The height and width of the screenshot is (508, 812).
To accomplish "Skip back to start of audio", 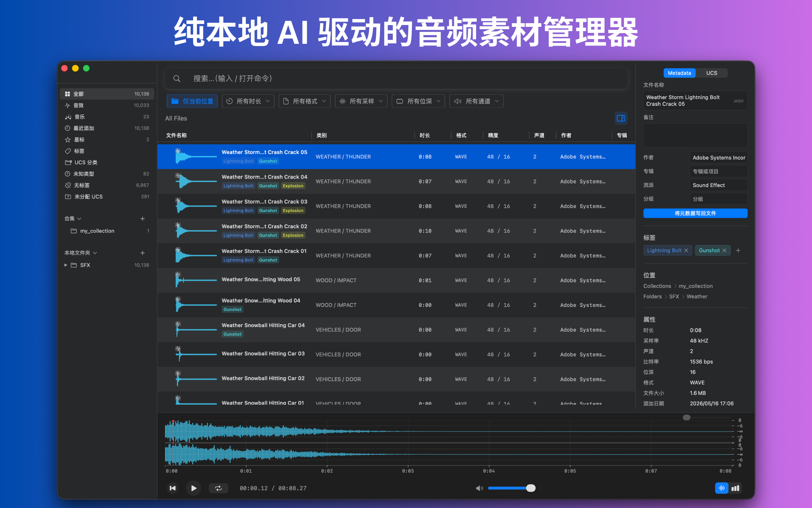I will (x=173, y=488).
